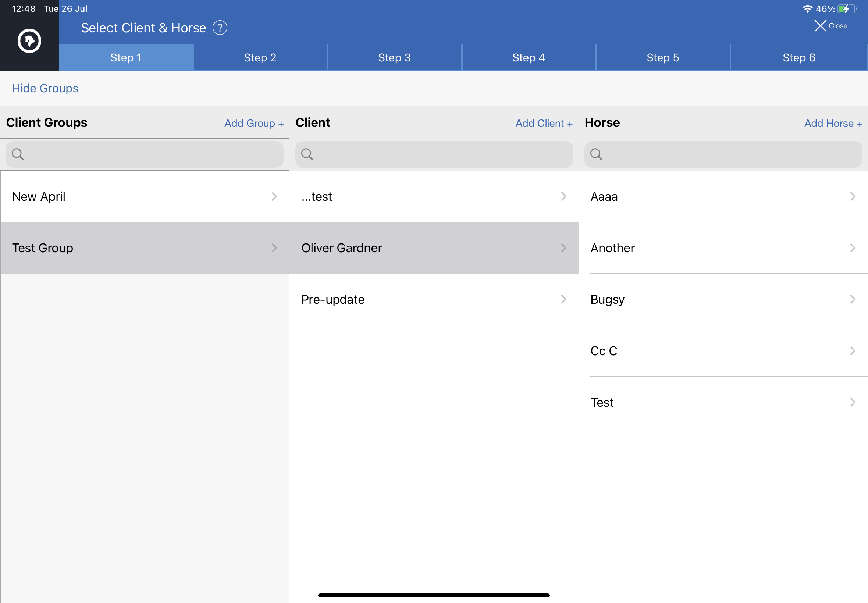Tap the Client Groups search magnifier icon
Image resolution: width=868 pixels, height=603 pixels.
[x=18, y=154]
